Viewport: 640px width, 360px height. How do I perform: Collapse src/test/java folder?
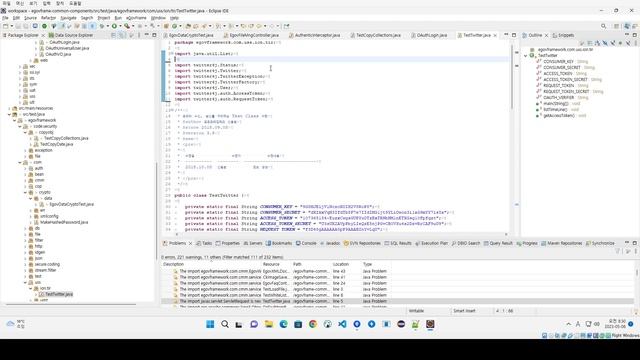pos(9,114)
